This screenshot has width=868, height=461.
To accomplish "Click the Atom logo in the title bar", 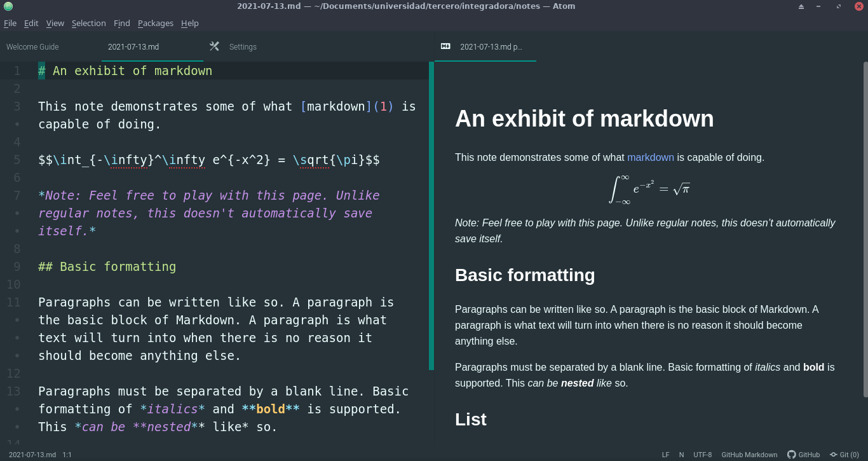I will tap(7, 6).
